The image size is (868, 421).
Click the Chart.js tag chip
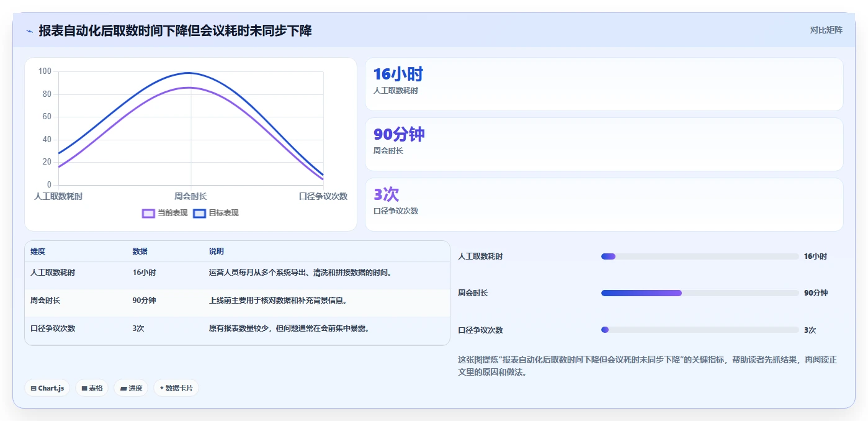(47, 388)
